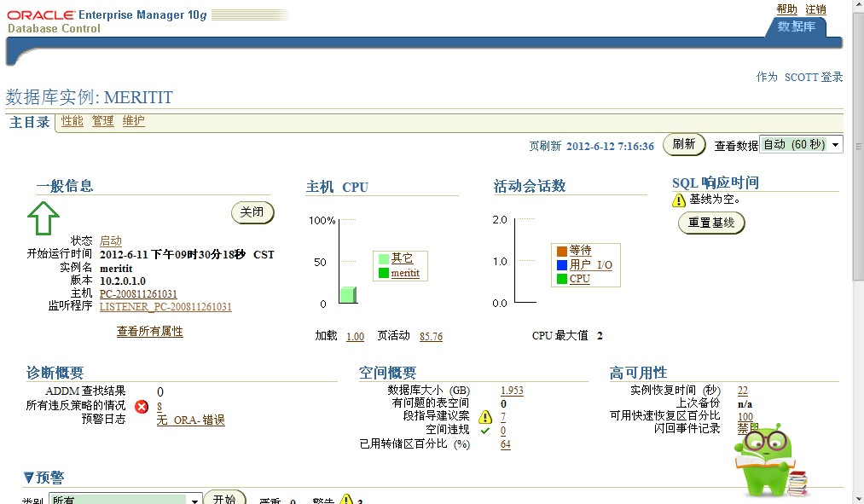This screenshot has height=504, width=864.
Task: Click the 等待 legend link
Action: (580, 251)
